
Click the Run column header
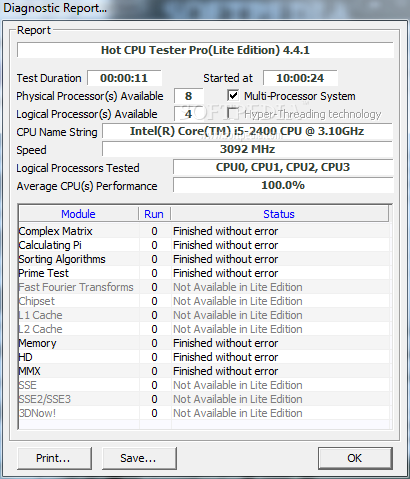pyautogui.click(x=154, y=214)
